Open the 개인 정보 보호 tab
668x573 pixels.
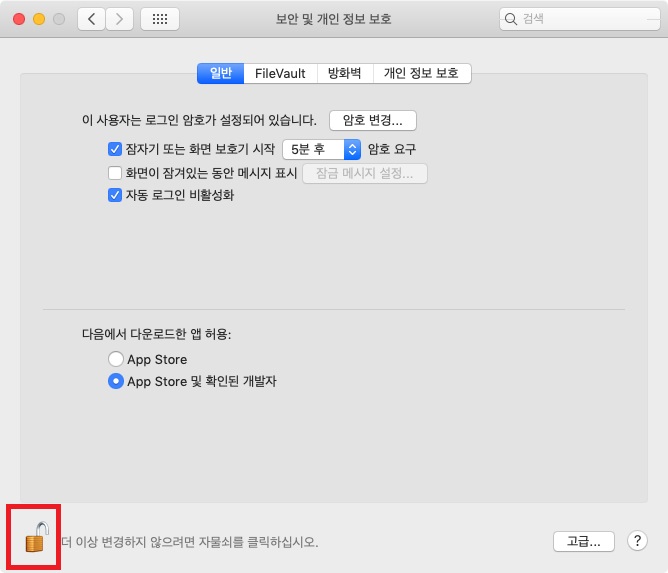(x=422, y=73)
